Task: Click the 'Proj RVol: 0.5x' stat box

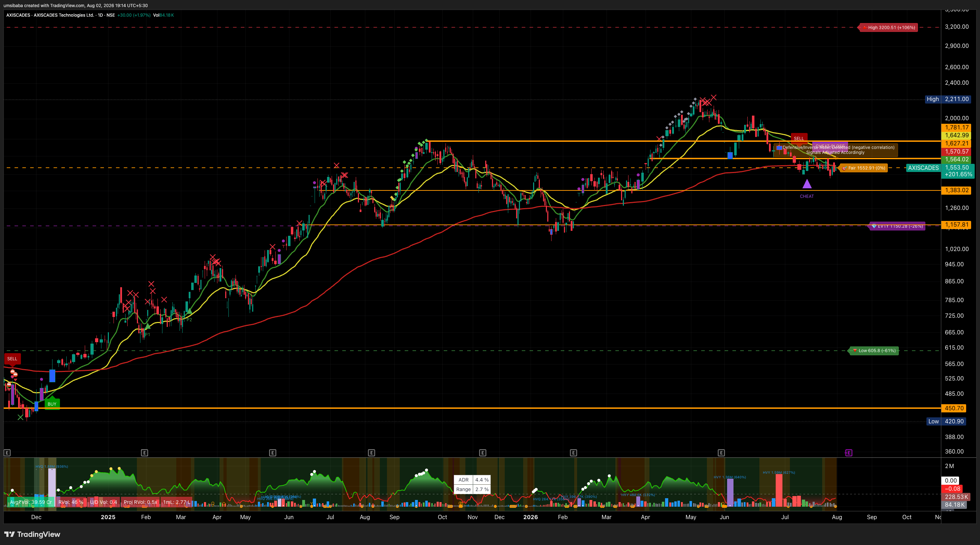Action: pos(140,502)
